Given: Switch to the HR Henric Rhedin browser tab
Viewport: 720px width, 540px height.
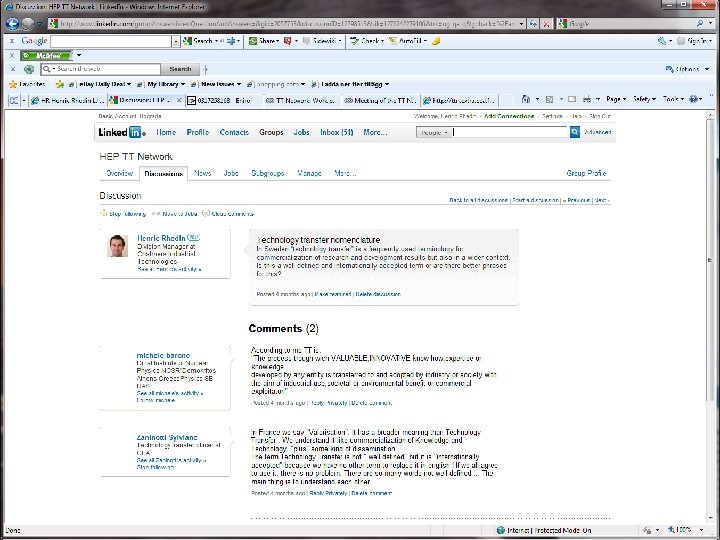Looking at the screenshot, I should pyautogui.click(x=68, y=100).
